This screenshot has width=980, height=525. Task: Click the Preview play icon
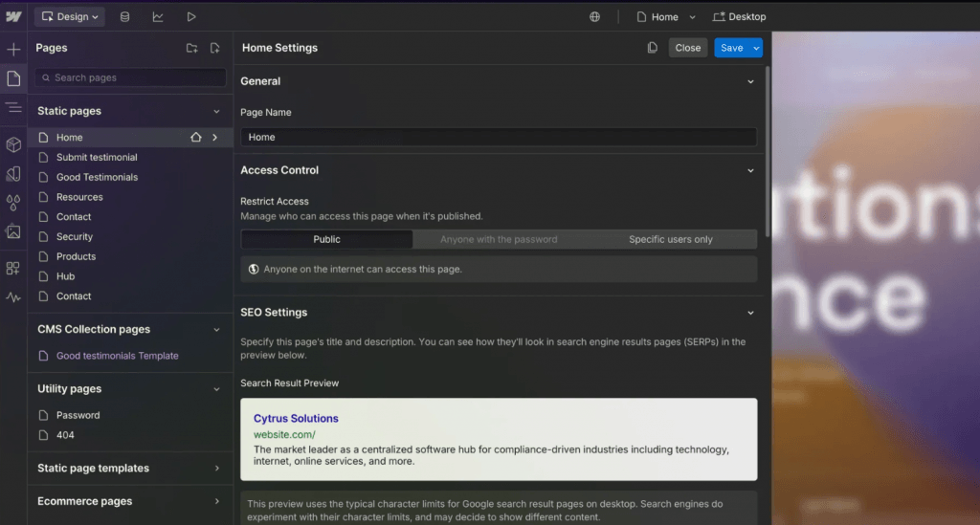coord(191,17)
